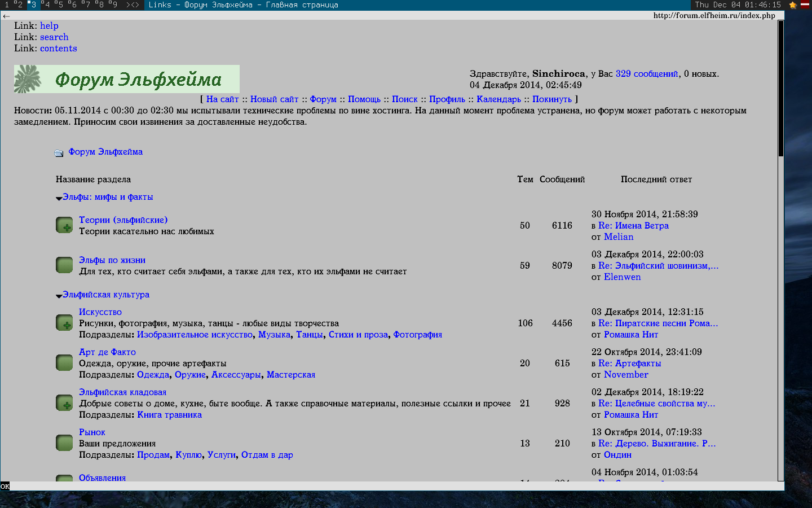The height and width of the screenshot is (508, 812).
Task: Click the board icon next to Рынок
Action: point(64,443)
